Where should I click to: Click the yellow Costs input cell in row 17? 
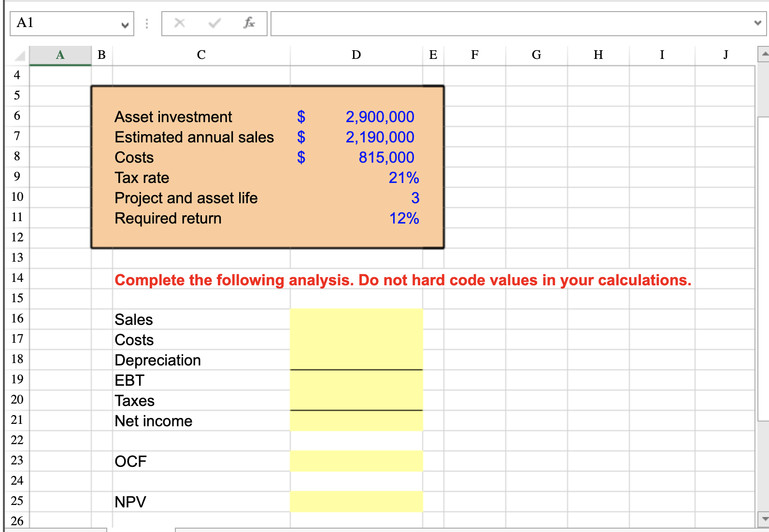tap(356, 339)
